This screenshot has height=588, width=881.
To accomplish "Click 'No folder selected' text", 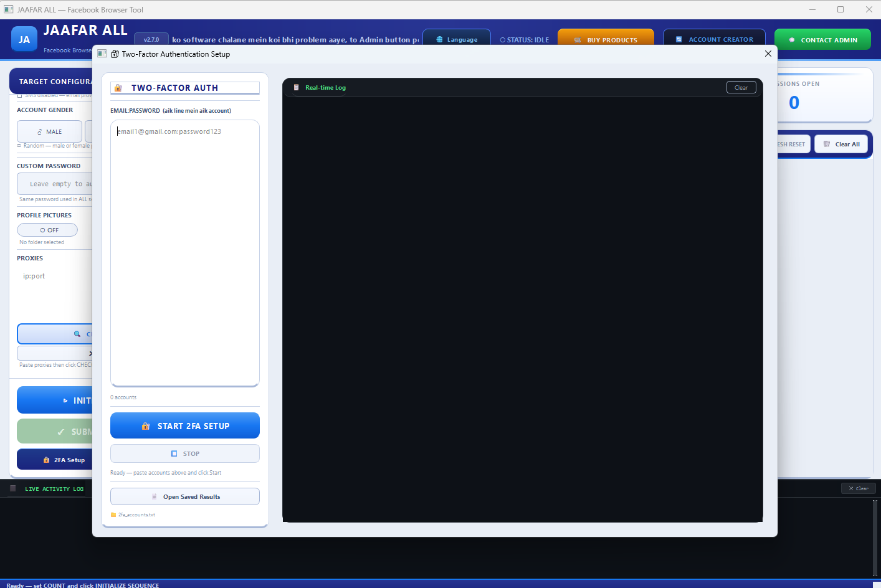I will click(x=42, y=242).
